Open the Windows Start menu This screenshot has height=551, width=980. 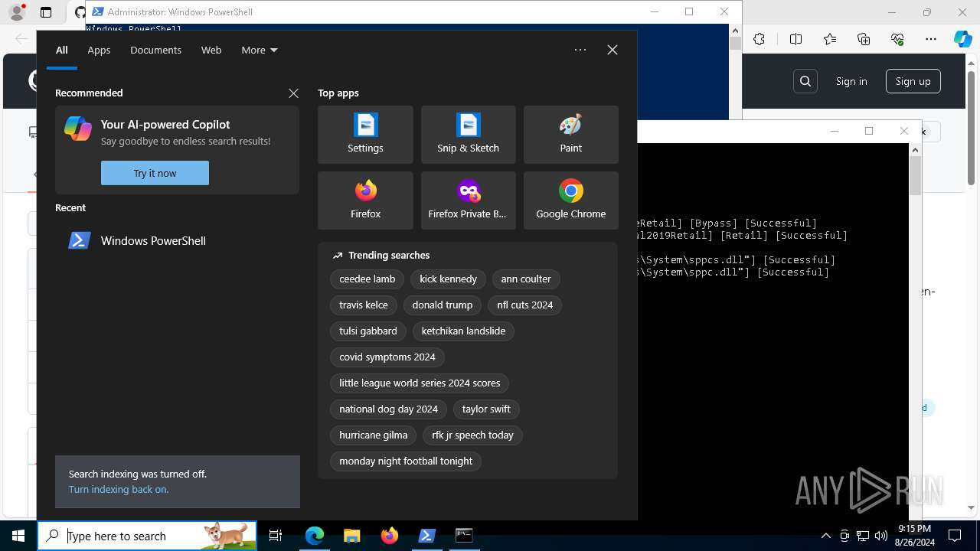point(18,536)
